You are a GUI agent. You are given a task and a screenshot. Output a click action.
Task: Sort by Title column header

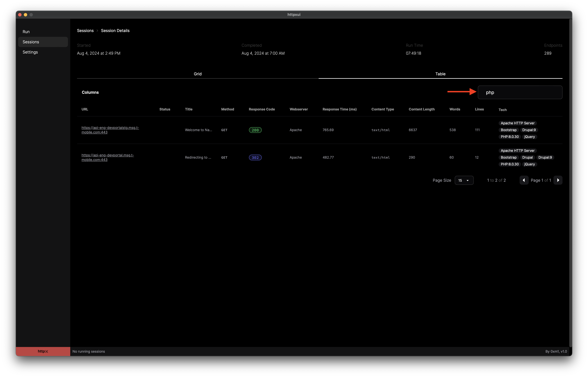tap(188, 109)
